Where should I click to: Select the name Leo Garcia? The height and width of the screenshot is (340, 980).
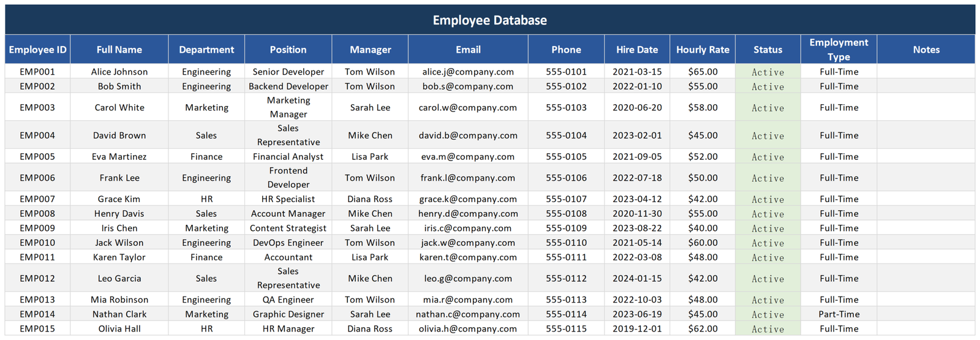[119, 278]
